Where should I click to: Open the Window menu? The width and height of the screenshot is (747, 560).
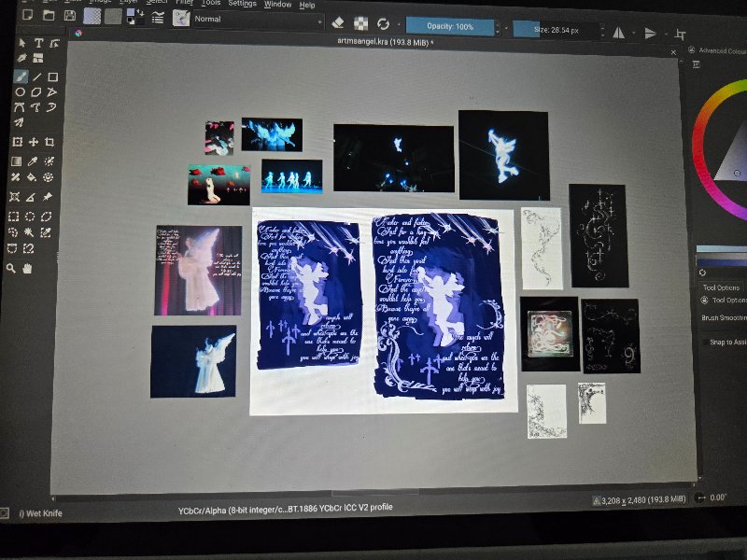click(277, 5)
